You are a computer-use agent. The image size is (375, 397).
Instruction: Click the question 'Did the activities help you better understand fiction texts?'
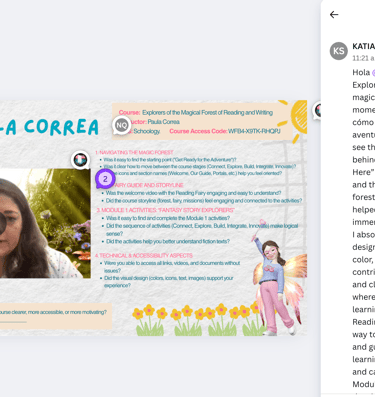168,241
